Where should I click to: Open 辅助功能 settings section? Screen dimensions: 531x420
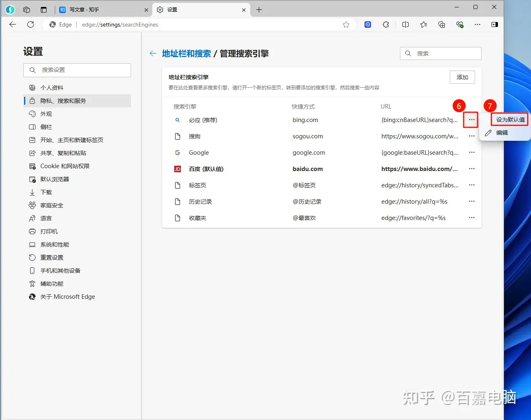77,284
